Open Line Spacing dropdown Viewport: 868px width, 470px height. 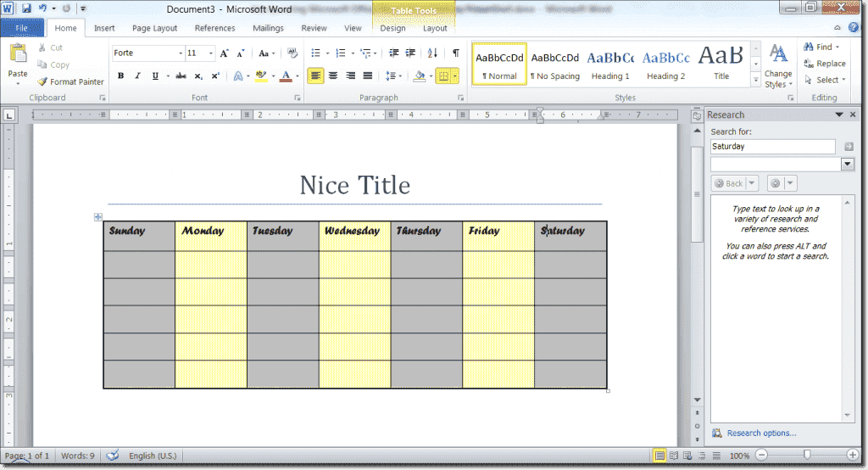pos(393,76)
